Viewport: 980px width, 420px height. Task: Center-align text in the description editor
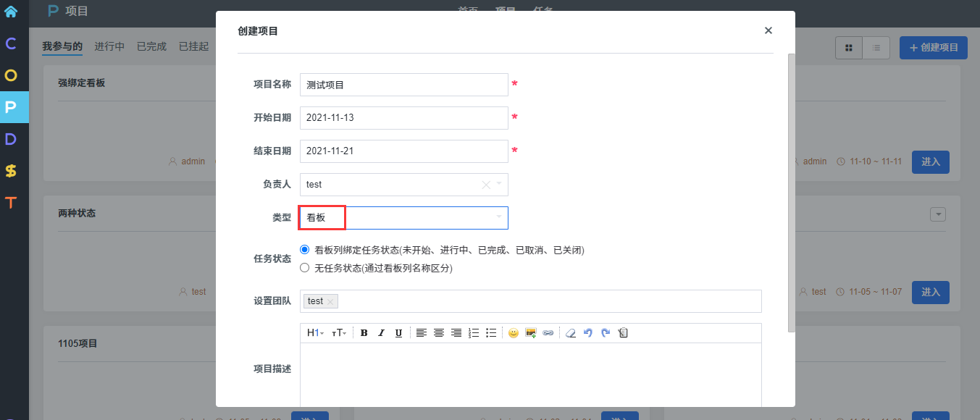pos(439,333)
